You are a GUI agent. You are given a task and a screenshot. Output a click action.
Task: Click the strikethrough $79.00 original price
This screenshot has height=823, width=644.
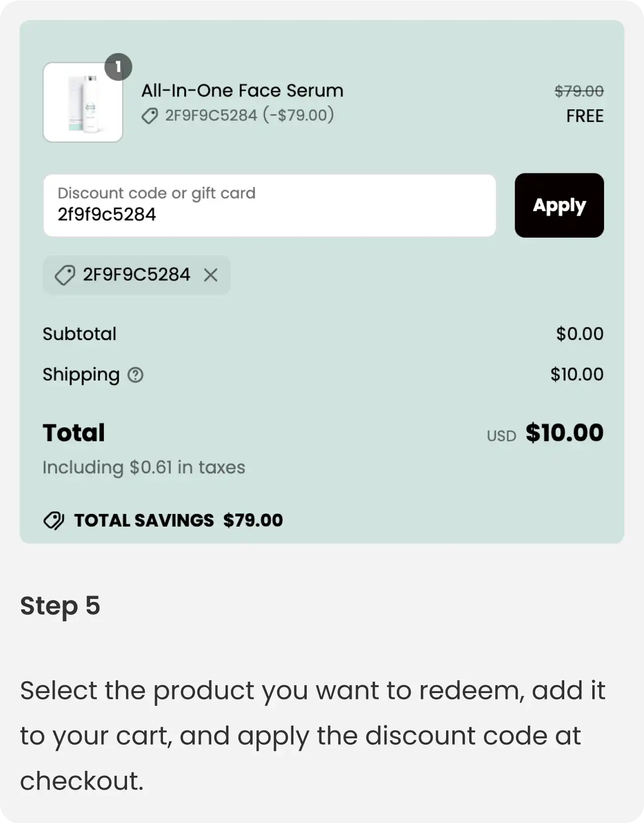(579, 91)
